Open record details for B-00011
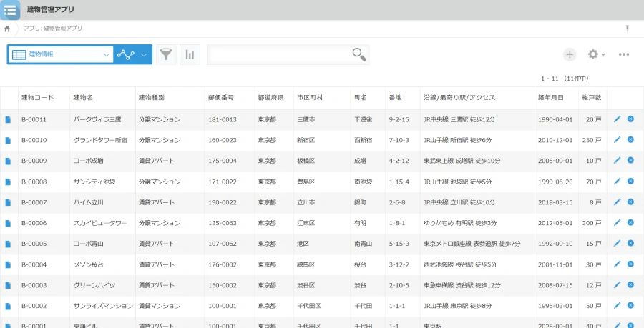The height and width of the screenshot is (328, 644). click(x=8, y=120)
